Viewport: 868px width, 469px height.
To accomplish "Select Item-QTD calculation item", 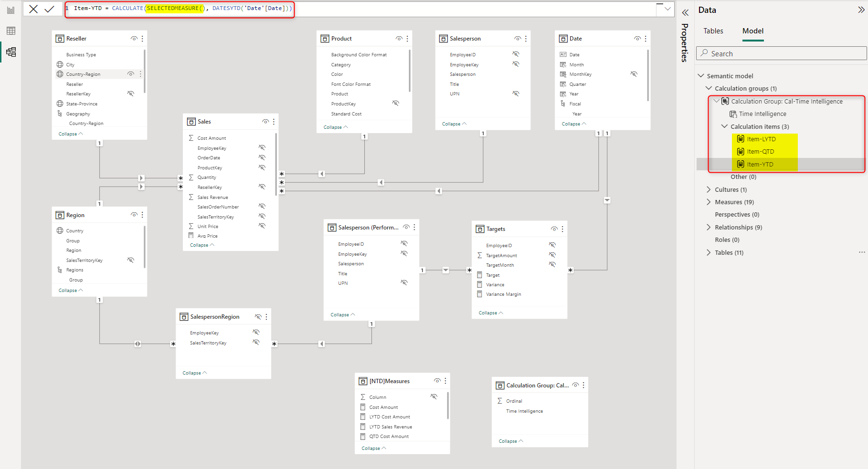I will point(760,152).
